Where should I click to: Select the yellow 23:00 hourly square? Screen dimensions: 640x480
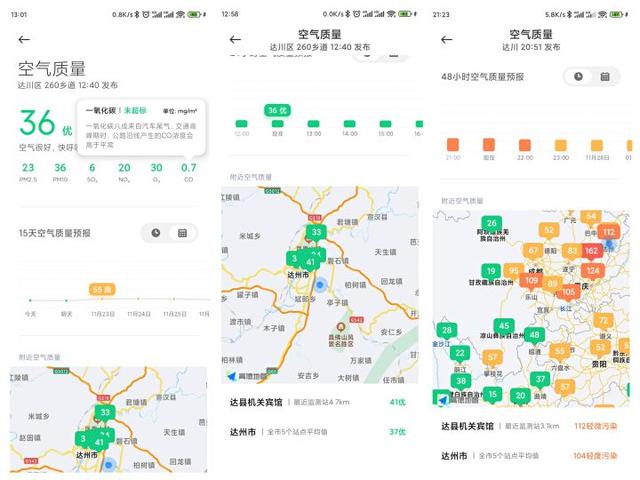pyautogui.click(x=560, y=145)
